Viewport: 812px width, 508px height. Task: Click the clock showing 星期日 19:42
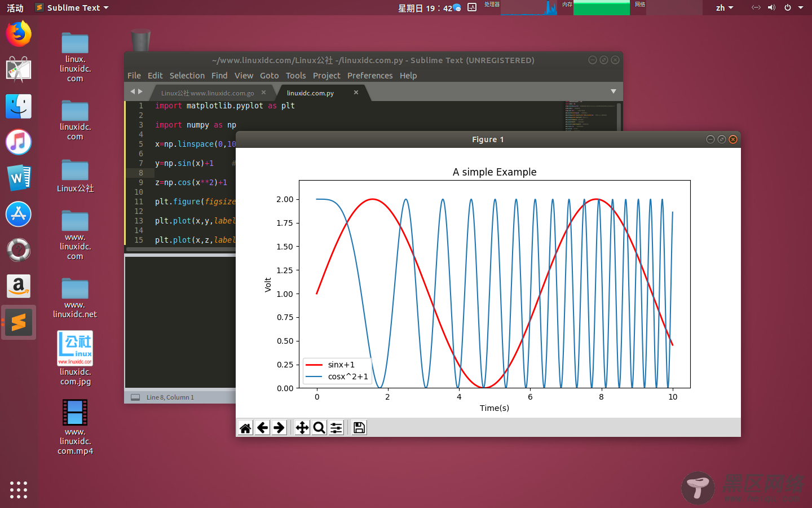tap(425, 8)
